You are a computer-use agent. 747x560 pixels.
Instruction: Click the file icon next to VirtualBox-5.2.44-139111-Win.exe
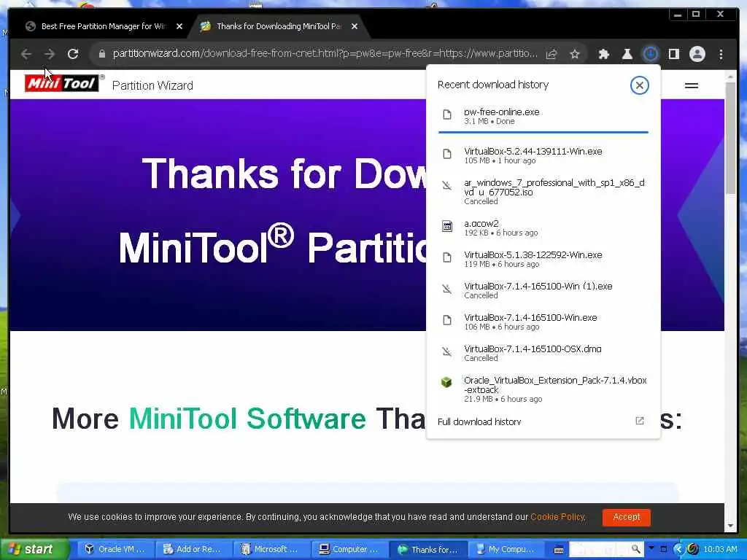[x=447, y=154]
